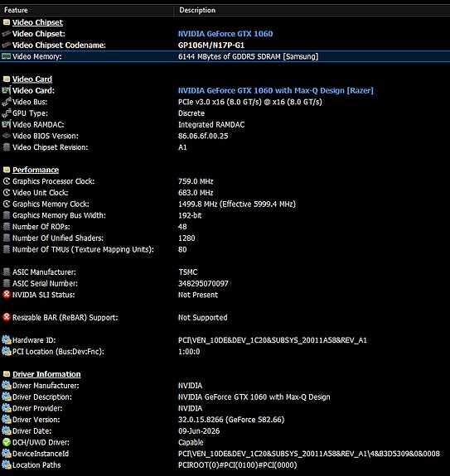This screenshot has height=476, width=450.
Task: Click the Performance section folder icon
Action: tap(7, 170)
